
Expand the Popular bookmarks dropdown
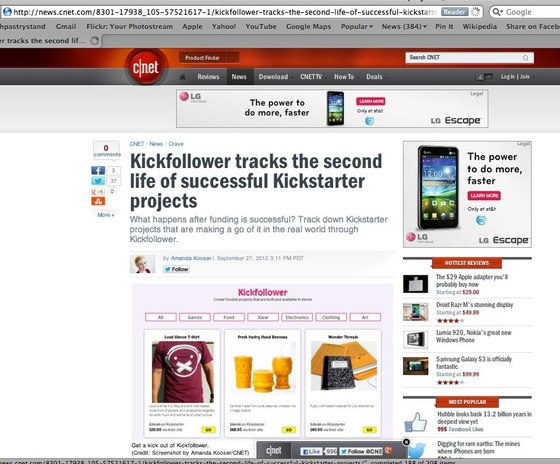(357, 26)
